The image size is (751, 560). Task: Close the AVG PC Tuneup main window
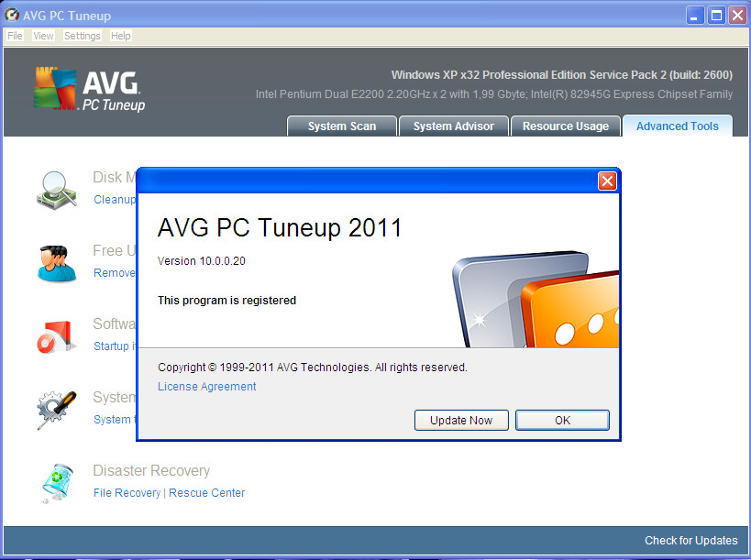click(x=737, y=16)
